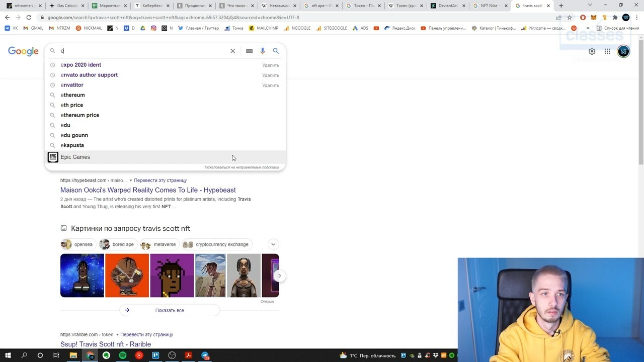The height and width of the screenshot is (362, 644).
Task: Expand image filter chips chevron
Action: [273, 244]
